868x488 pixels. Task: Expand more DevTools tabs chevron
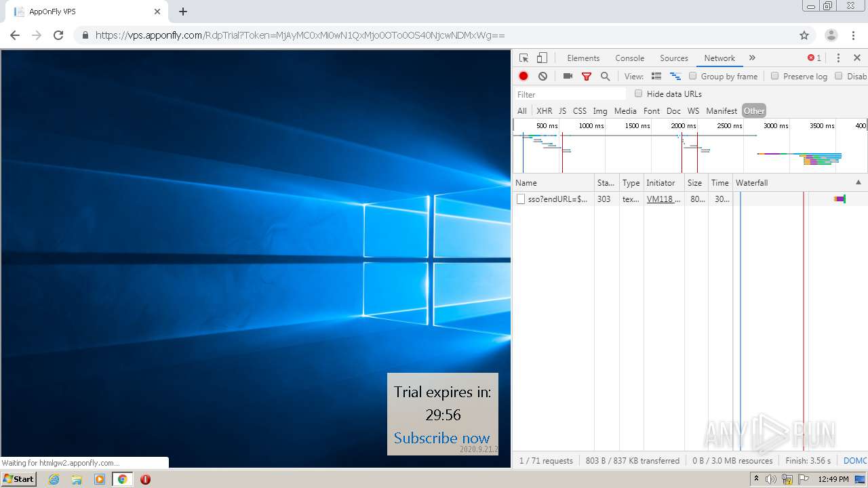(752, 58)
